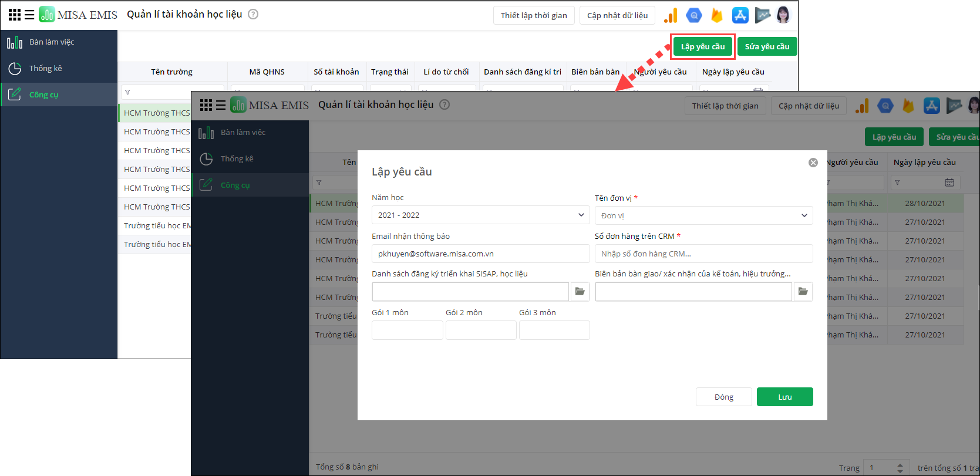Screen dimensions: 980x476
Task: Sort by Lí do từ chối column in back window
Action: [x=446, y=72]
